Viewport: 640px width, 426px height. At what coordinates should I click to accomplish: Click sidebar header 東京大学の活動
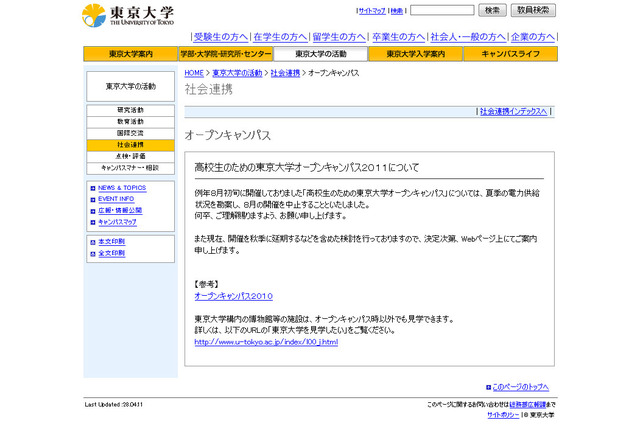(x=131, y=87)
